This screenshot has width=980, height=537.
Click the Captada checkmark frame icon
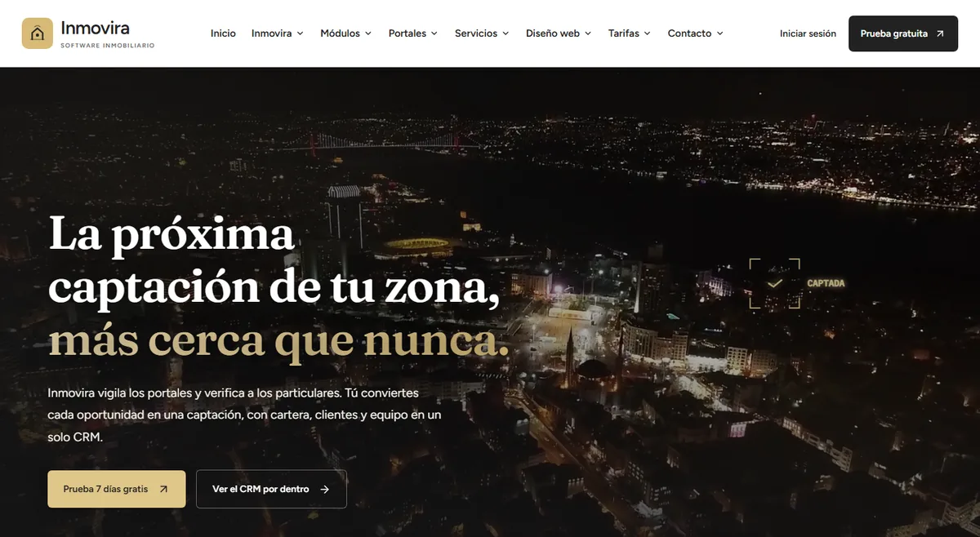[x=774, y=283]
